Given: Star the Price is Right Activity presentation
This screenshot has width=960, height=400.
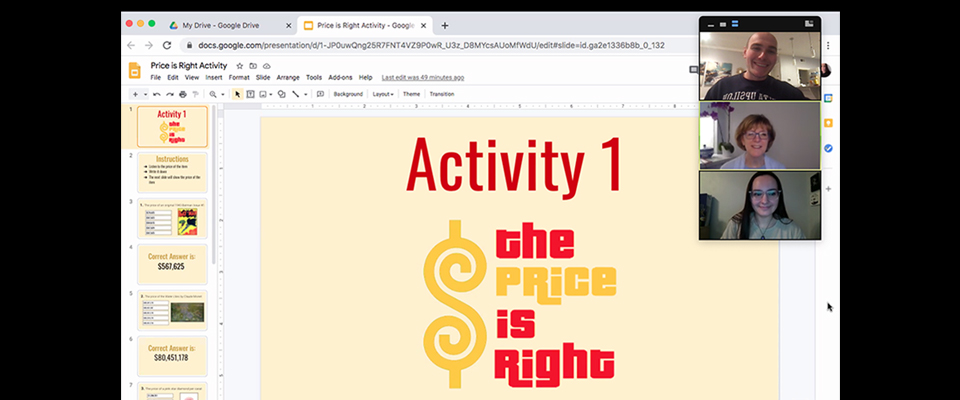Looking at the screenshot, I should point(240,66).
